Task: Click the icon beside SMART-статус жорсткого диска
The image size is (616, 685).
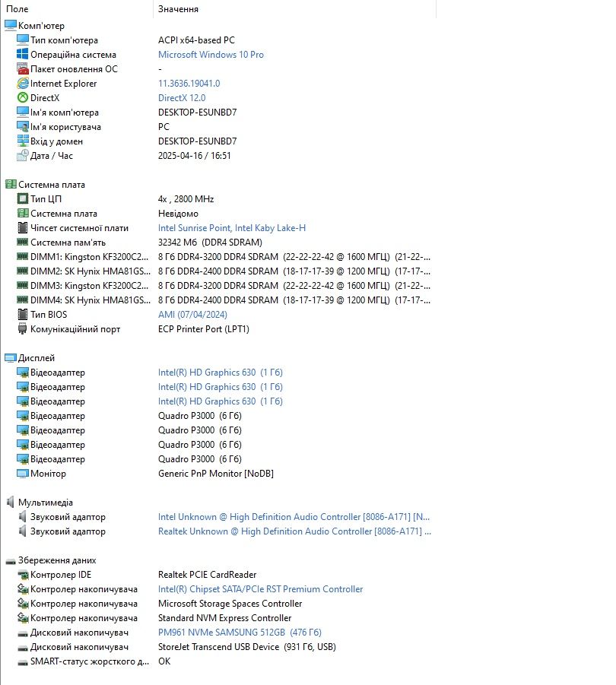Action: [22, 662]
